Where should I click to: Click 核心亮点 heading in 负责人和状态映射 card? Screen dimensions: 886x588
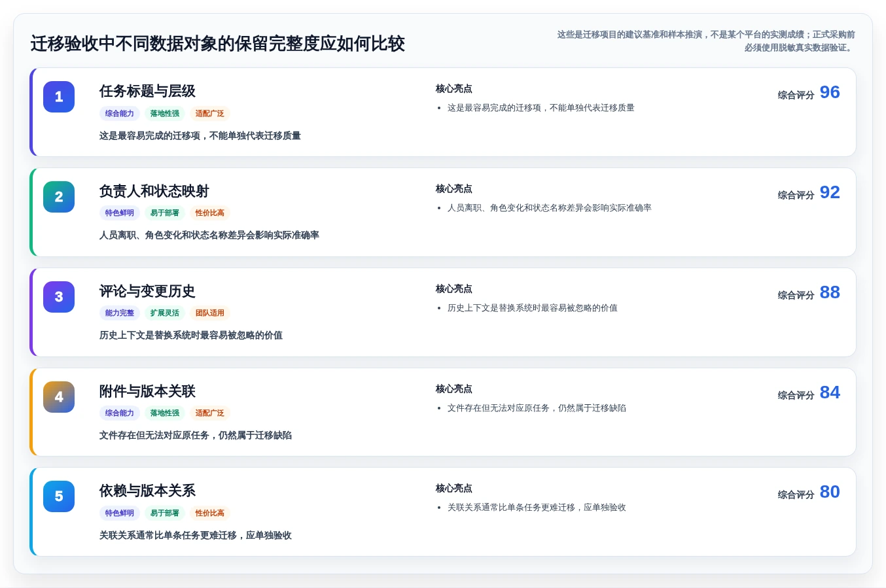coord(454,189)
